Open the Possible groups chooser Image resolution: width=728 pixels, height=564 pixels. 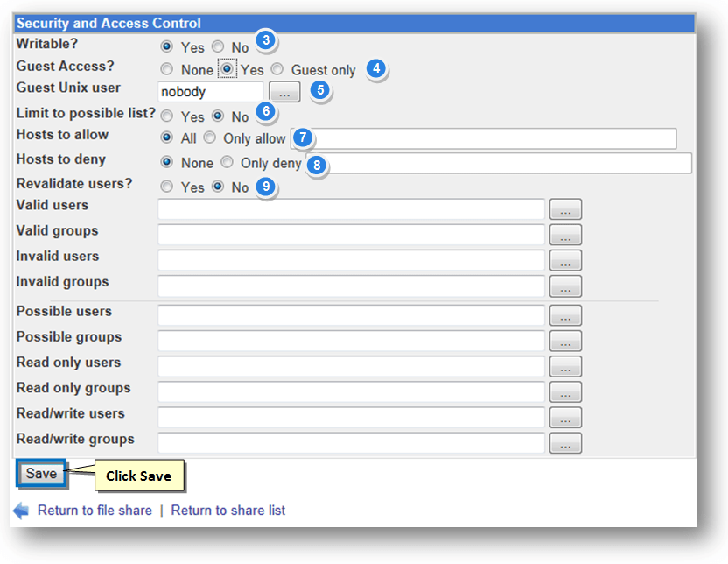565,341
